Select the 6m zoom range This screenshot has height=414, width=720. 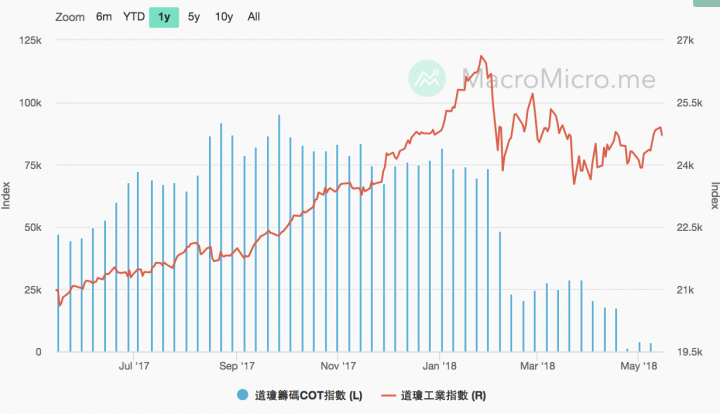(x=104, y=17)
